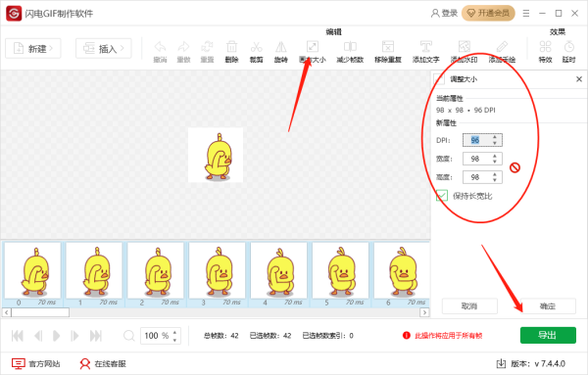Viewport: 588px width, 375px height.
Task: Open the hamburger menu in title bar
Action: tap(526, 14)
